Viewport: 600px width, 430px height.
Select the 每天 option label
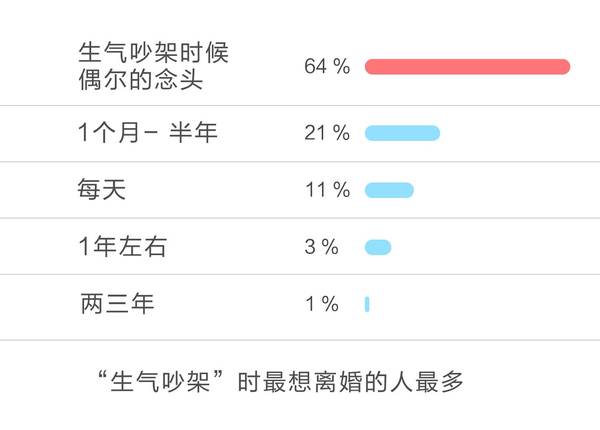[x=101, y=189]
